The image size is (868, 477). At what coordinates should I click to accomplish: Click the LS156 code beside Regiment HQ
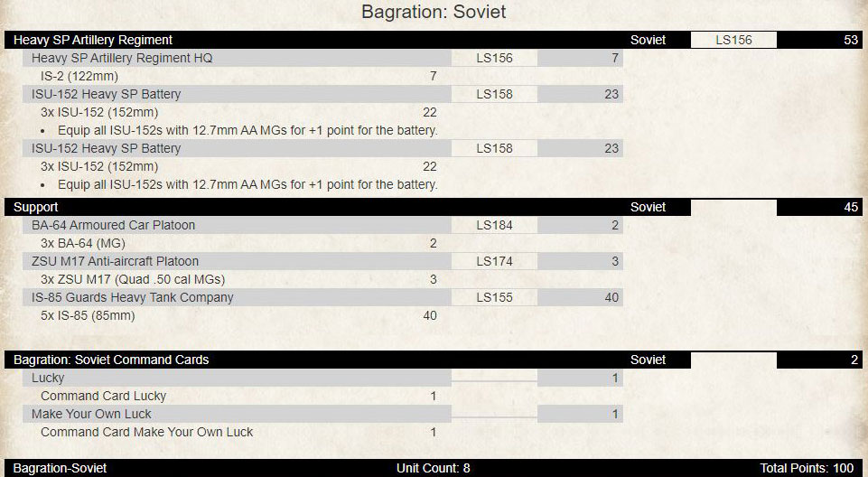(x=494, y=58)
